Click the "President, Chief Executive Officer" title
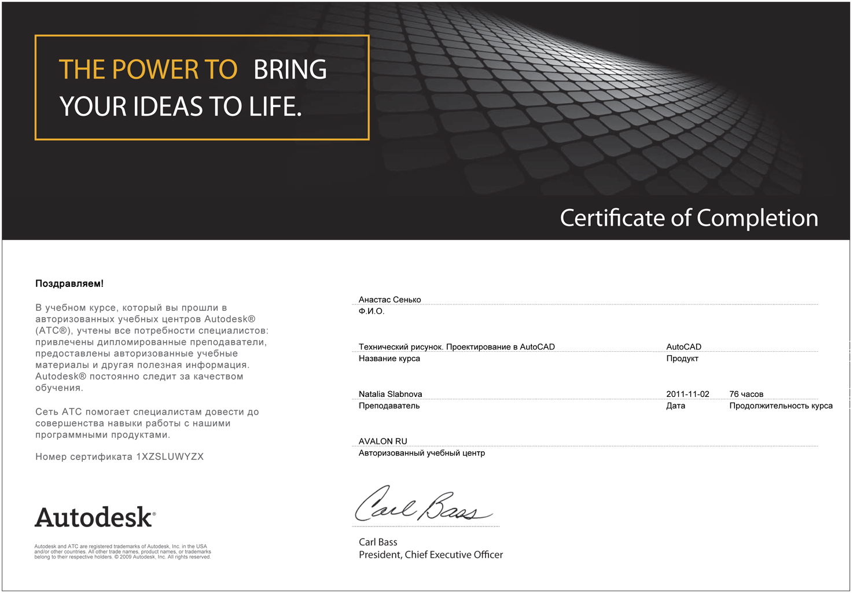This screenshot has height=593, width=868. (431, 555)
